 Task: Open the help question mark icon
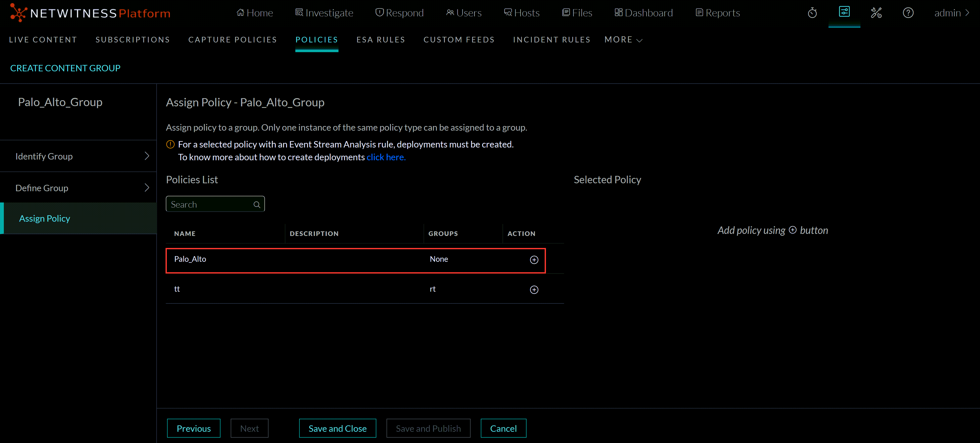click(x=908, y=13)
